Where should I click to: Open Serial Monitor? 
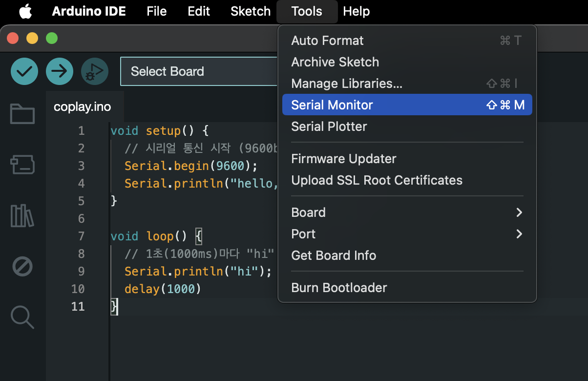point(407,105)
